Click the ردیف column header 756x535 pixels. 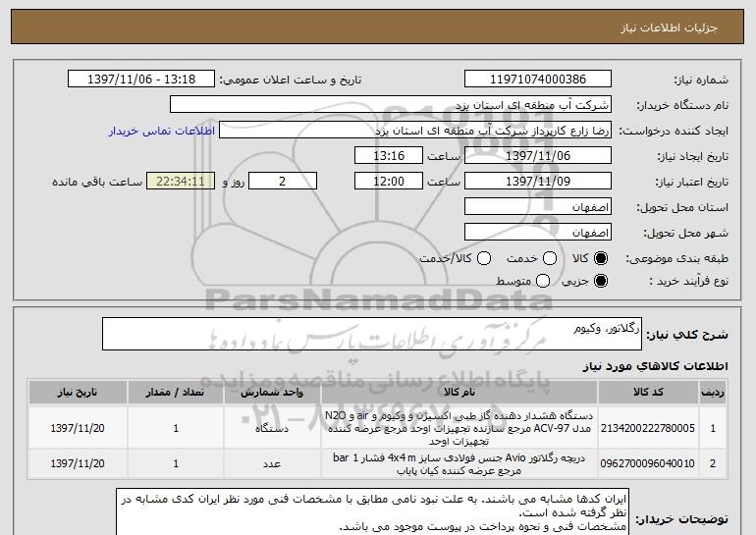tap(713, 393)
